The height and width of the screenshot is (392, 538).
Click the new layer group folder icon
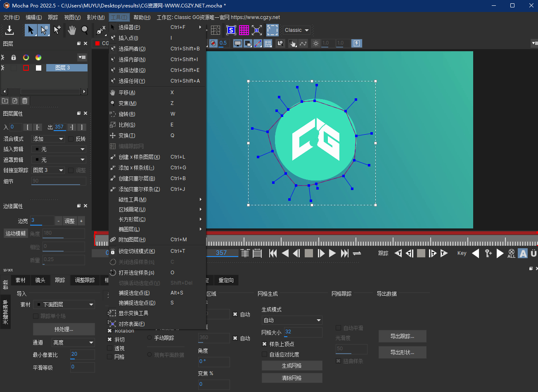[x=5, y=101]
